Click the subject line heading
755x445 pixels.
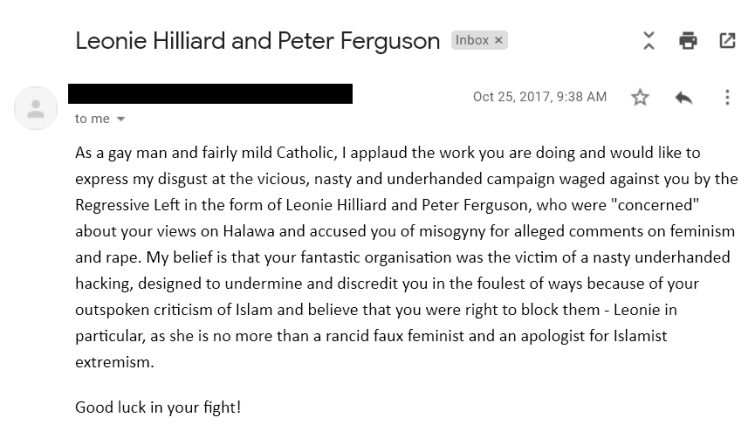[x=257, y=41]
